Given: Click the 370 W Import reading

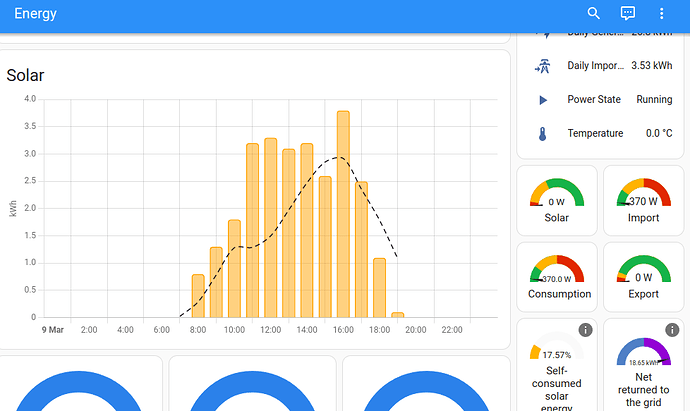Looking at the screenshot, I should tap(643, 202).
